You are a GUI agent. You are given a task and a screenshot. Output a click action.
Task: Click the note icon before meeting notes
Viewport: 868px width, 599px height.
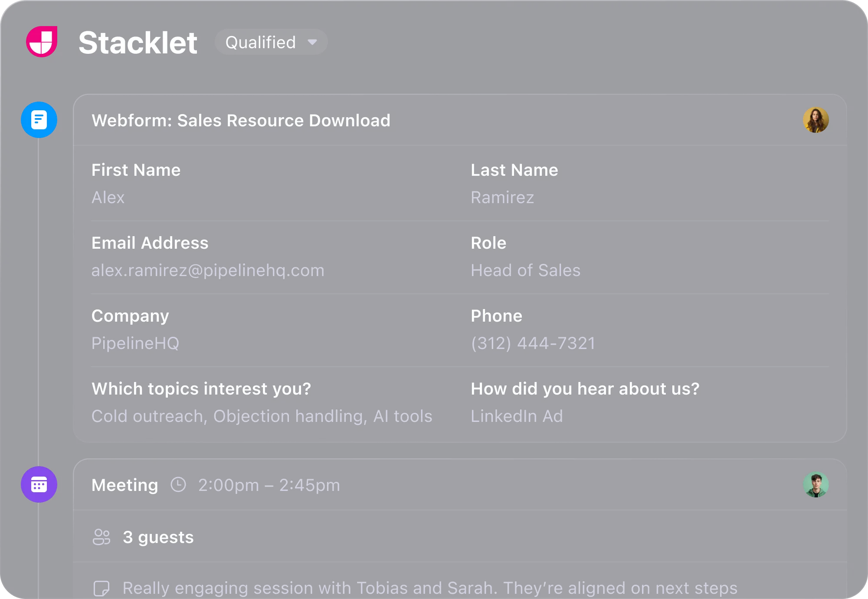click(102, 589)
